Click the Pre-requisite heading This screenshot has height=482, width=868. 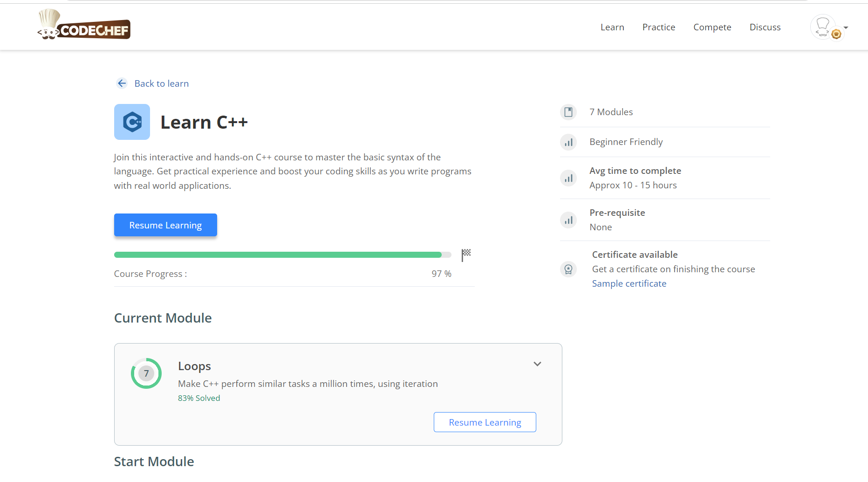pos(617,213)
